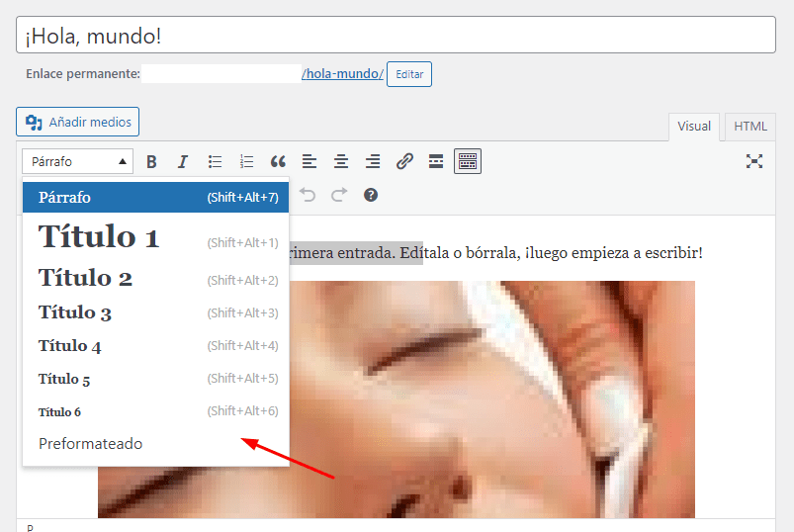Toggle the toolbar kitchen sink button
The width and height of the screenshot is (794, 532).
[x=468, y=161]
